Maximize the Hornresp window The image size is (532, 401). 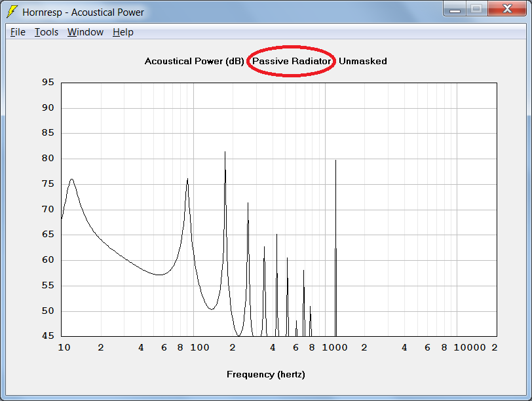click(x=477, y=9)
